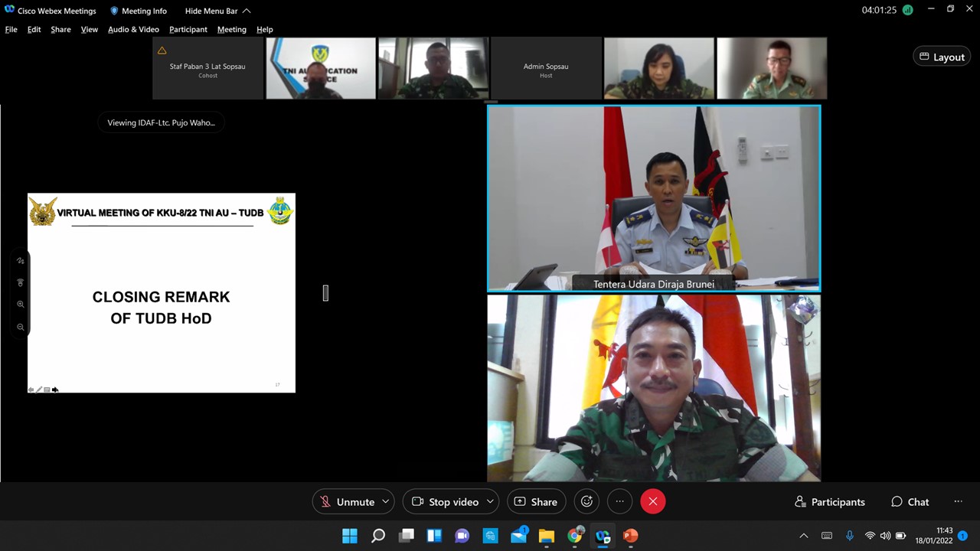
Task: Open PowerPoint from the taskbar
Action: click(630, 536)
